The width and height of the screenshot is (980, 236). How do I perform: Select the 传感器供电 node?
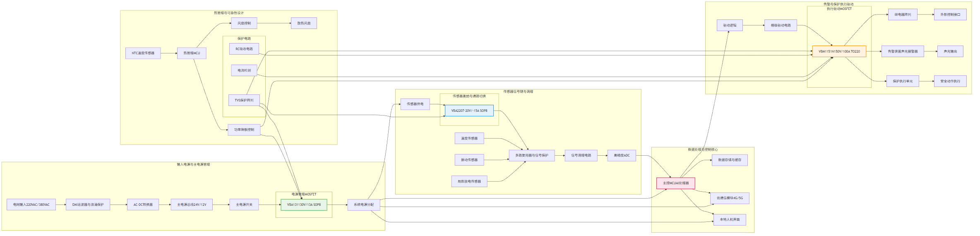click(415, 104)
